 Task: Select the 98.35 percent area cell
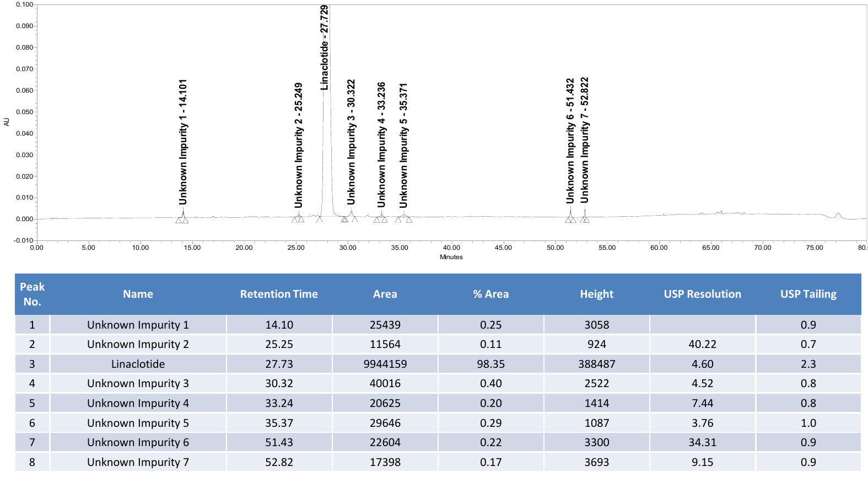point(490,364)
